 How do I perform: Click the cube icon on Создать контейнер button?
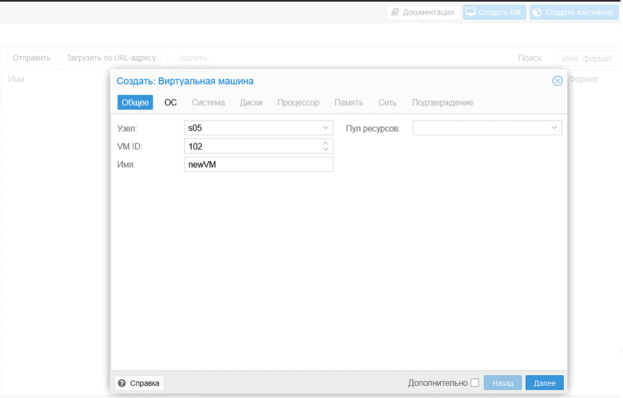click(x=537, y=12)
